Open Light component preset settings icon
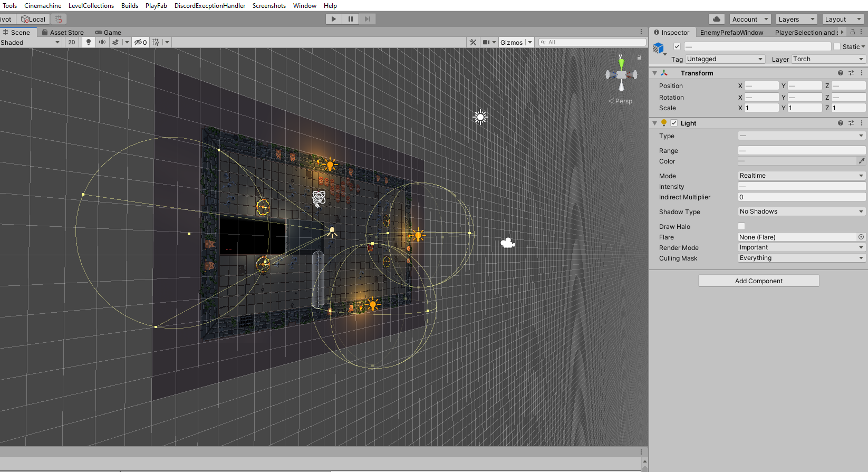868x472 pixels. (851, 123)
